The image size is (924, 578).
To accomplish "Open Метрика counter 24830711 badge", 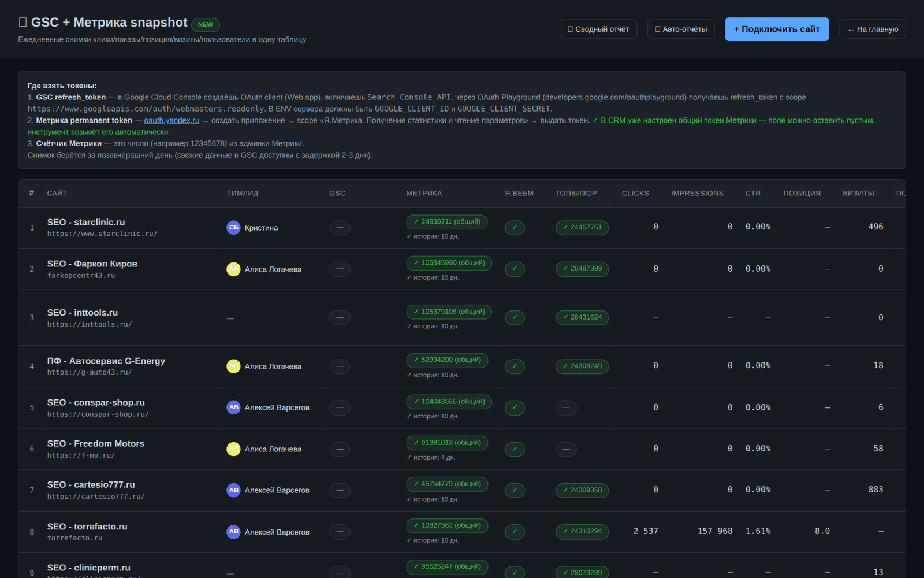I will tap(447, 222).
